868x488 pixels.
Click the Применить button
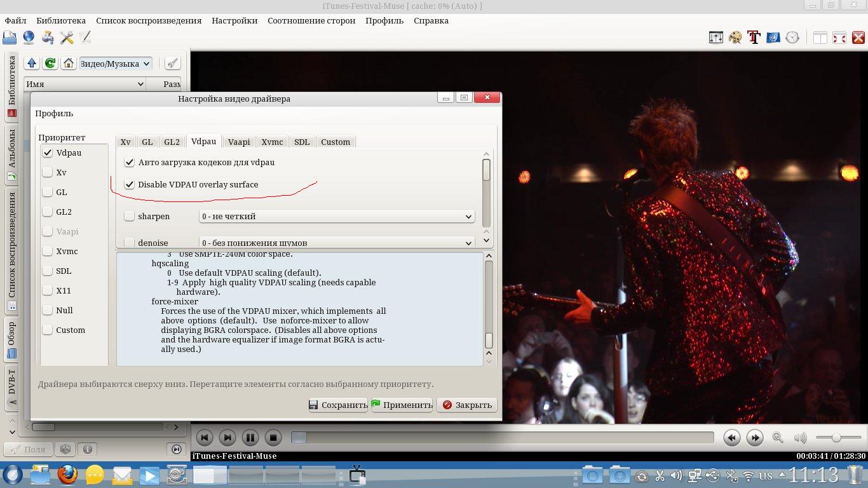click(402, 405)
